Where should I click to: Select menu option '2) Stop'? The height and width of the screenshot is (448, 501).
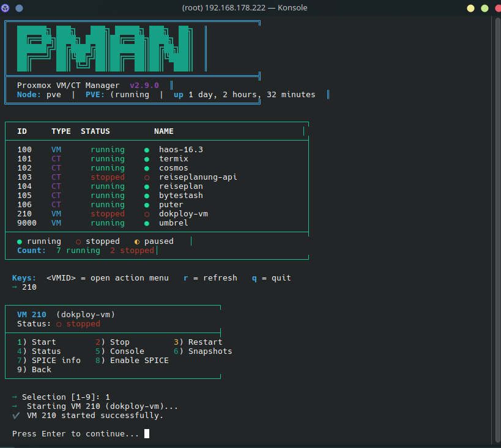tap(113, 342)
